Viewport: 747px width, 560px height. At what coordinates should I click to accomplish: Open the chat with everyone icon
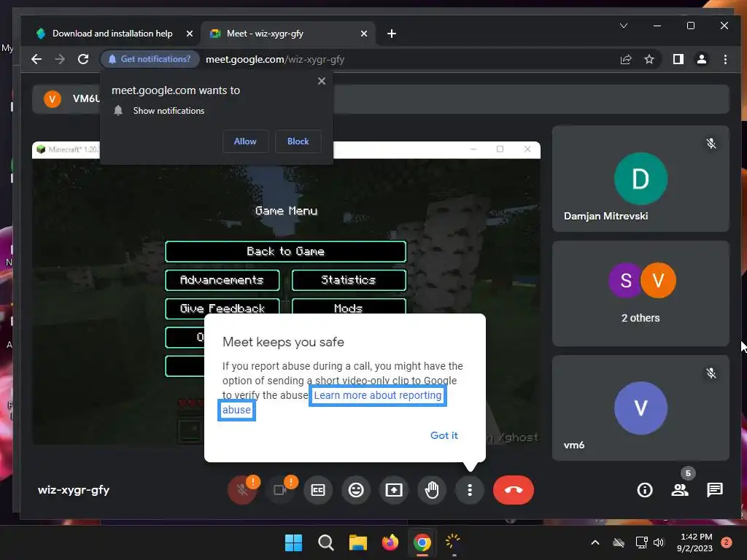click(x=715, y=489)
